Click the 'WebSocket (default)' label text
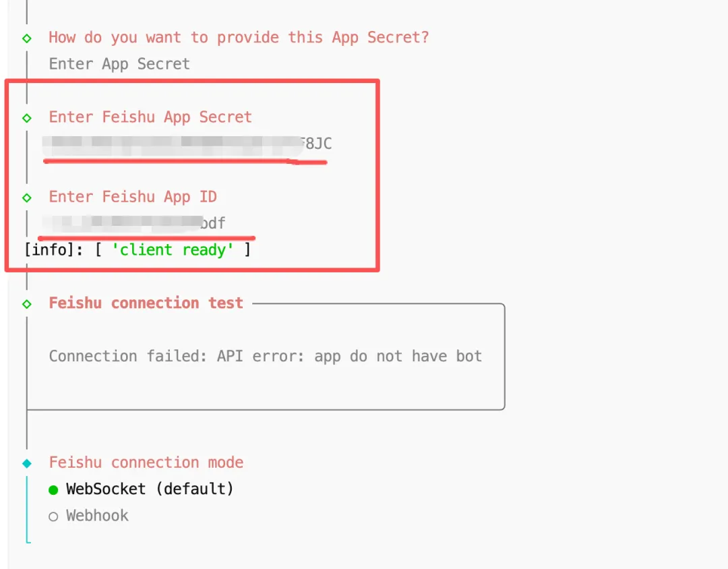The image size is (728, 569). 150,489
